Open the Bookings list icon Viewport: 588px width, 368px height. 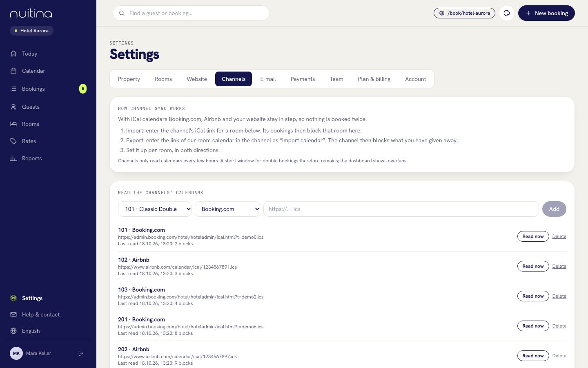(x=13, y=89)
